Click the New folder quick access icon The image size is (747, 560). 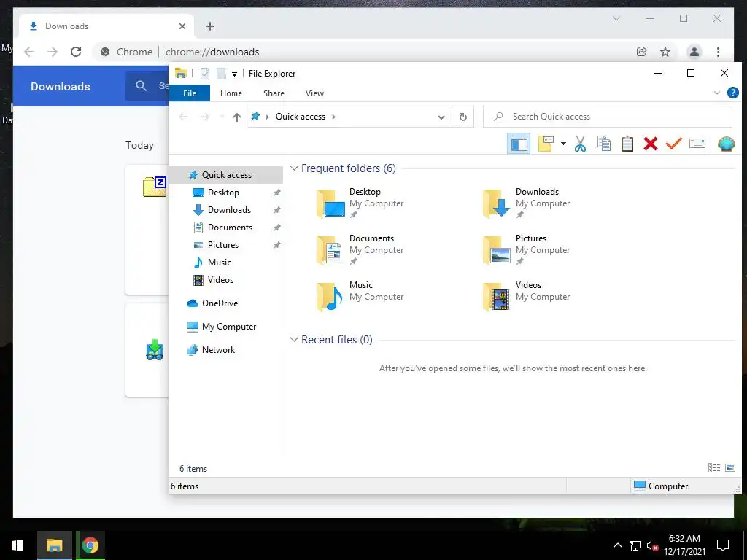[221, 74]
